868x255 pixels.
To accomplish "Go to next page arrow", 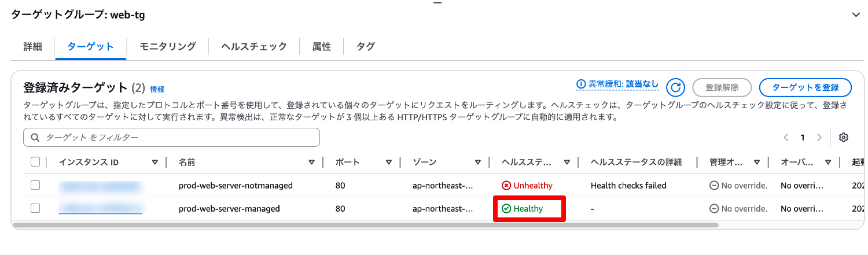I will (x=819, y=138).
